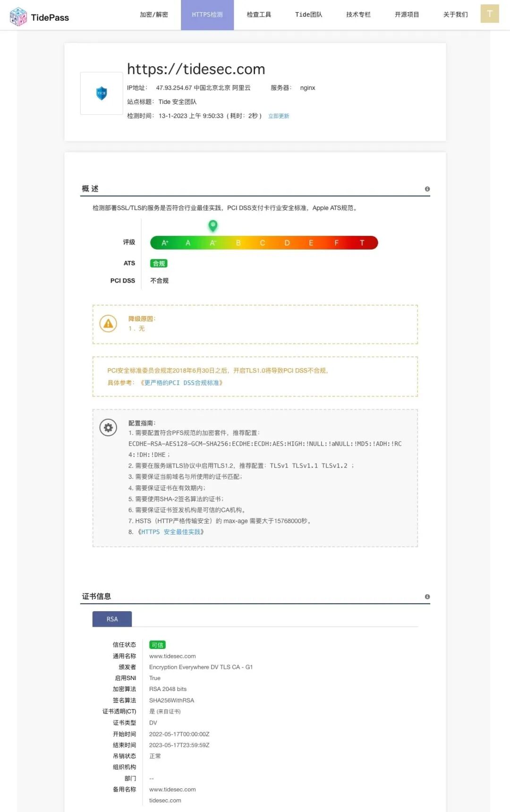Click end time 2023-05-17T23:59:59Z
This screenshot has height=812, width=510.
(179, 745)
